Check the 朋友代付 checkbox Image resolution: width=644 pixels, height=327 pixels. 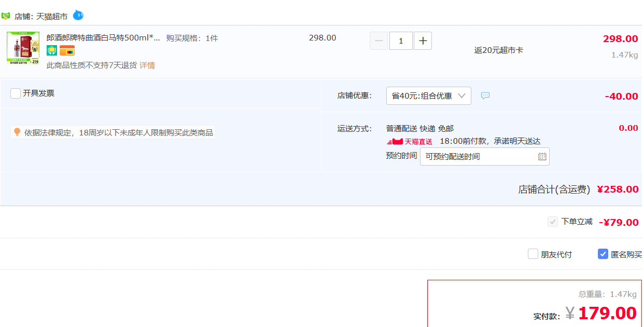tap(533, 254)
